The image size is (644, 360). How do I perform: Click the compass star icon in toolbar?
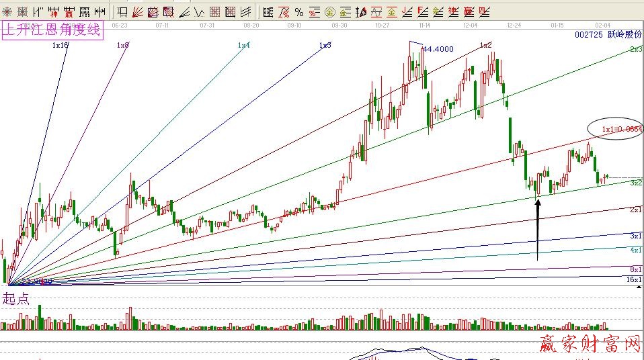(7, 11)
